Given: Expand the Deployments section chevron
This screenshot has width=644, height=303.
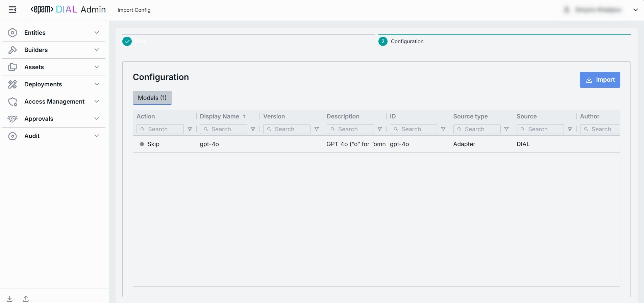Looking at the screenshot, I should [x=97, y=84].
